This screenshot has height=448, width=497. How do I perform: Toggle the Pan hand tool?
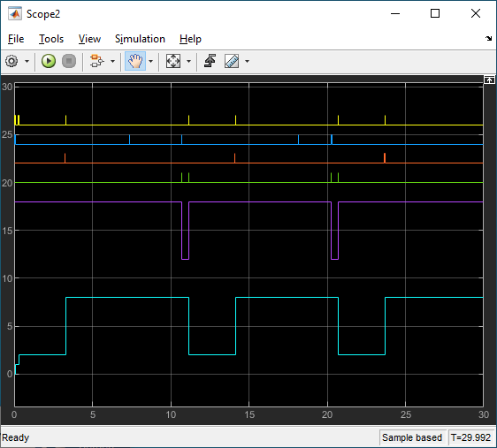click(135, 61)
